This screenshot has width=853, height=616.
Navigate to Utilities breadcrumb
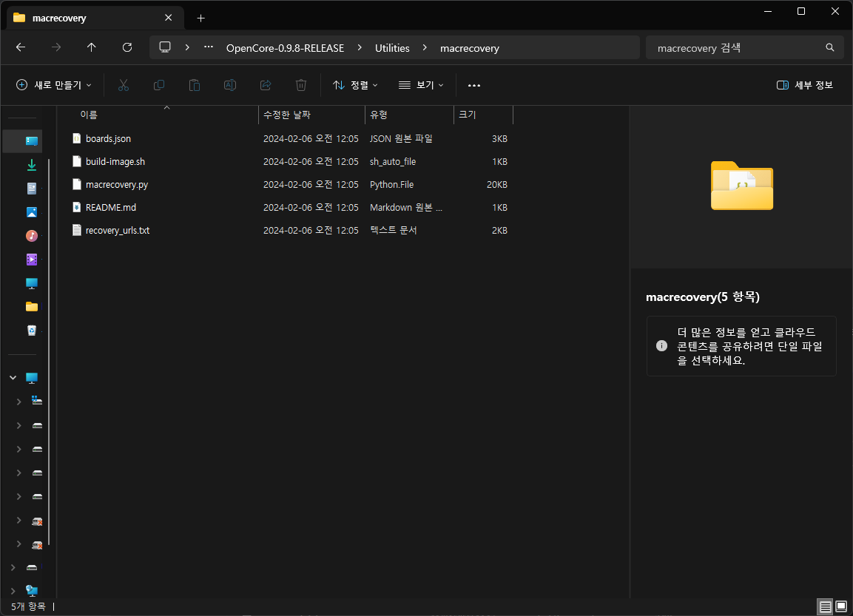392,48
